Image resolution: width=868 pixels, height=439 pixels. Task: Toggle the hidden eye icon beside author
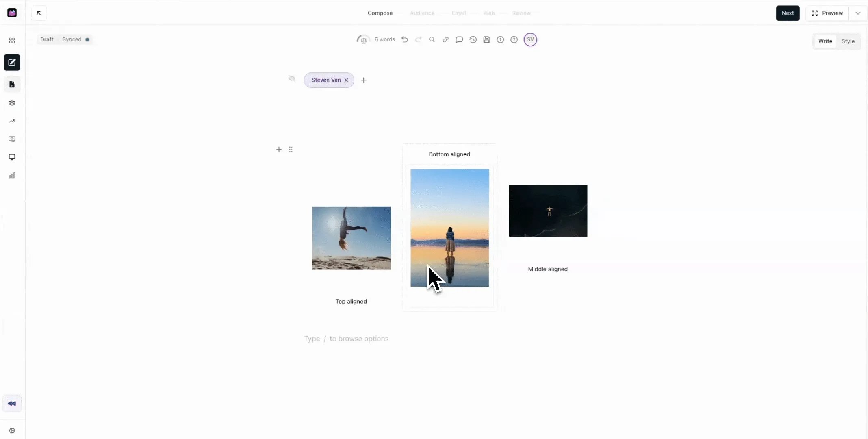pyautogui.click(x=292, y=78)
